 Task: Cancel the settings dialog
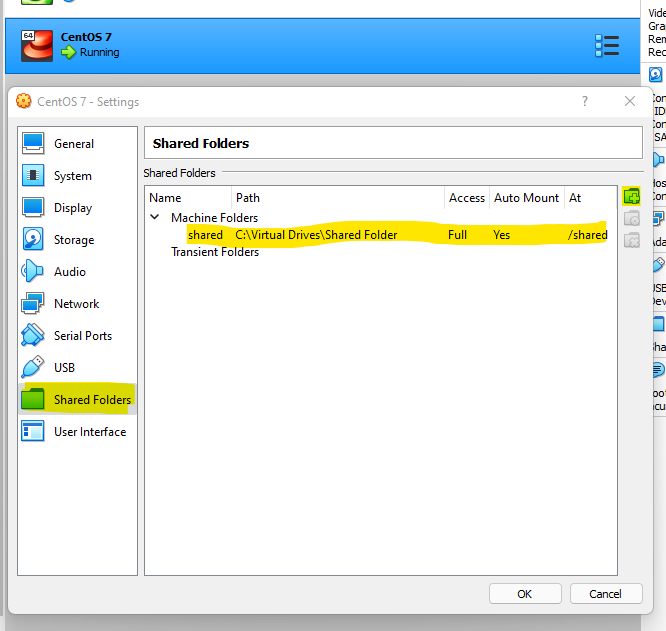[x=605, y=593]
